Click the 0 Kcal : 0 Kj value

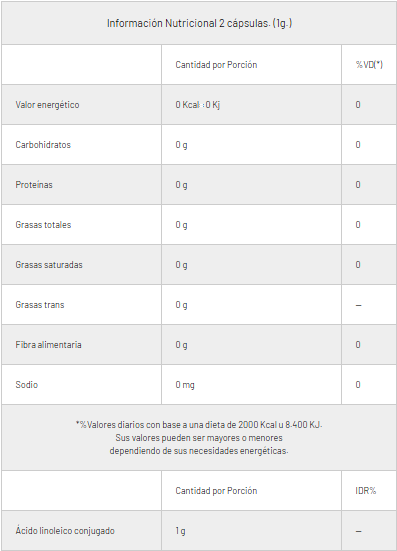(x=198, y=105)
